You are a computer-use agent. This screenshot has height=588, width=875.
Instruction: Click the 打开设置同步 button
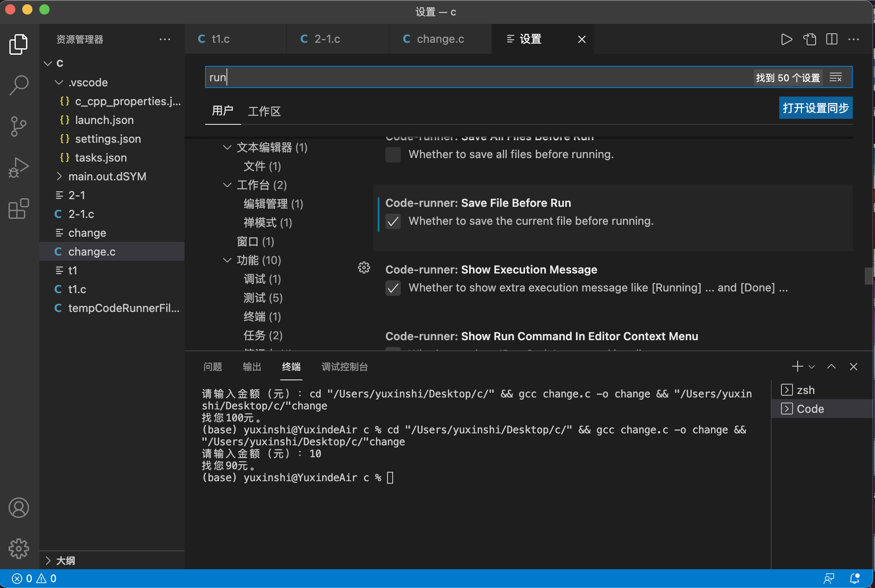[x=816, y=108]
